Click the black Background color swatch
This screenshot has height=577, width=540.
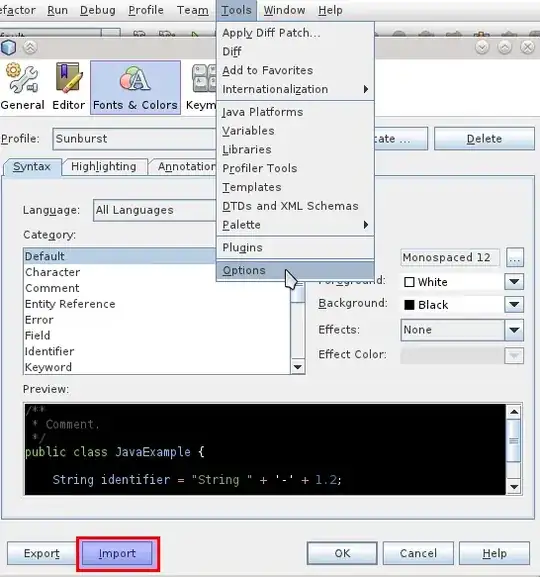pos(409,305)
